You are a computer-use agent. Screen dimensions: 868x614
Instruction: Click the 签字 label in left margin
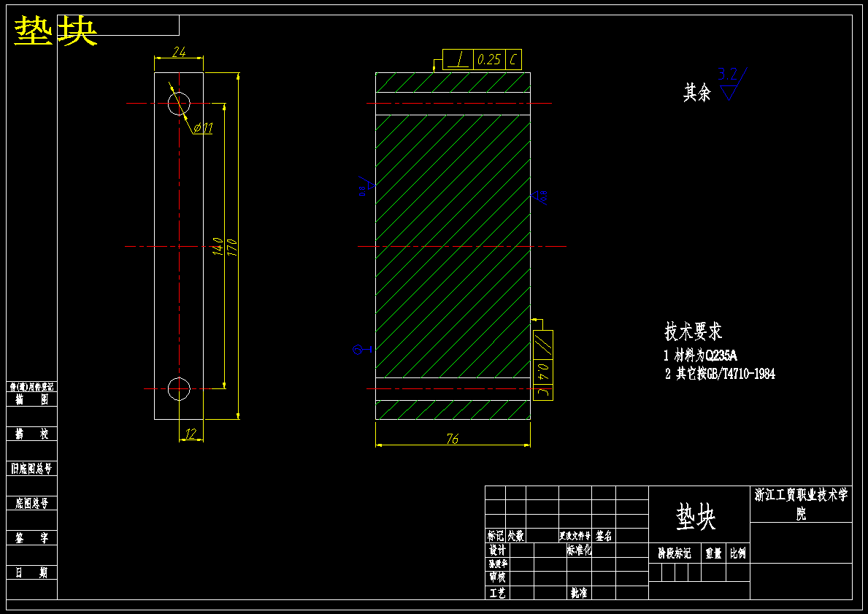coord(31,537)
